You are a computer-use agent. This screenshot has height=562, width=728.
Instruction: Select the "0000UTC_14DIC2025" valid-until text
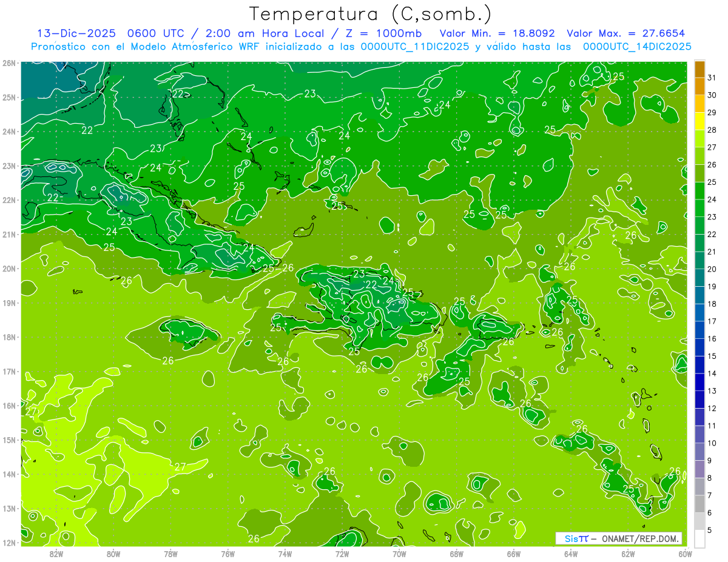637,47
